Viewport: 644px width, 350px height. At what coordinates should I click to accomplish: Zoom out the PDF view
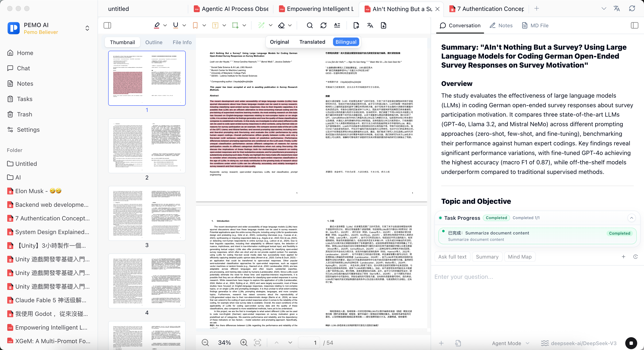[x=205, y=343]
